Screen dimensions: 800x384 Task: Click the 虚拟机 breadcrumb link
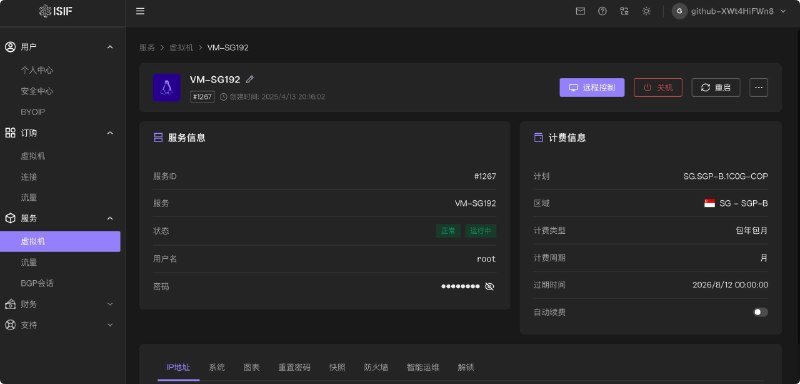(181, 47)
